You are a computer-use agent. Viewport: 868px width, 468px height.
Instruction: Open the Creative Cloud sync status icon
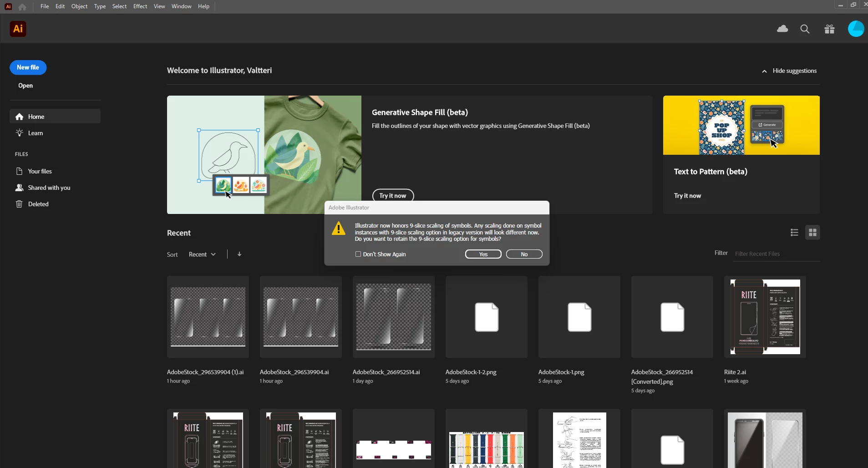pyautogui.click(x=782, y=29)
